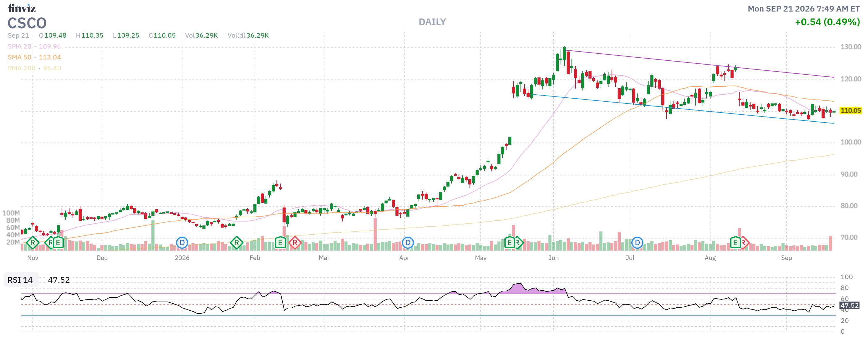Select the green E earnings marker in August

pos(735,243)
